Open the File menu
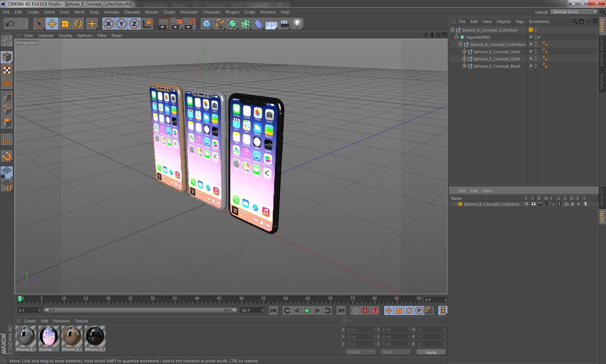The image size is (606, 364). (6, 12)
